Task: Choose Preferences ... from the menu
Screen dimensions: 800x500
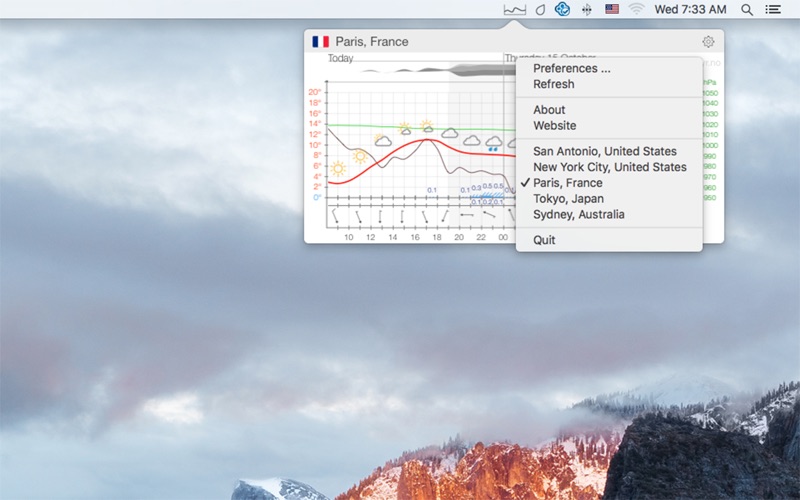Action: 609,68
